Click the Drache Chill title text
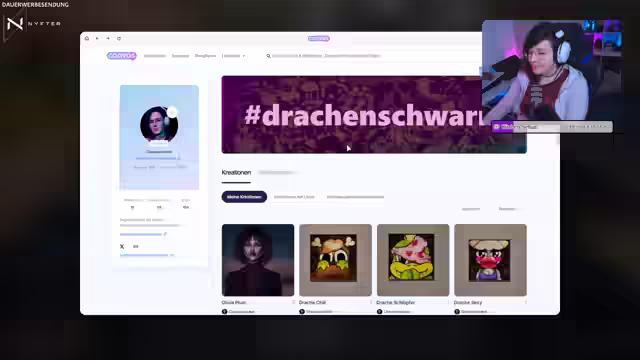640x360 pixels. (312, 302)
